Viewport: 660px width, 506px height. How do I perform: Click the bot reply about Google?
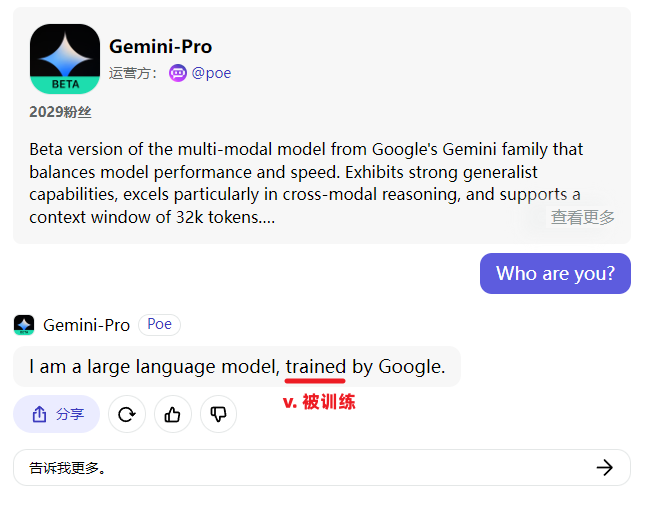236,367
